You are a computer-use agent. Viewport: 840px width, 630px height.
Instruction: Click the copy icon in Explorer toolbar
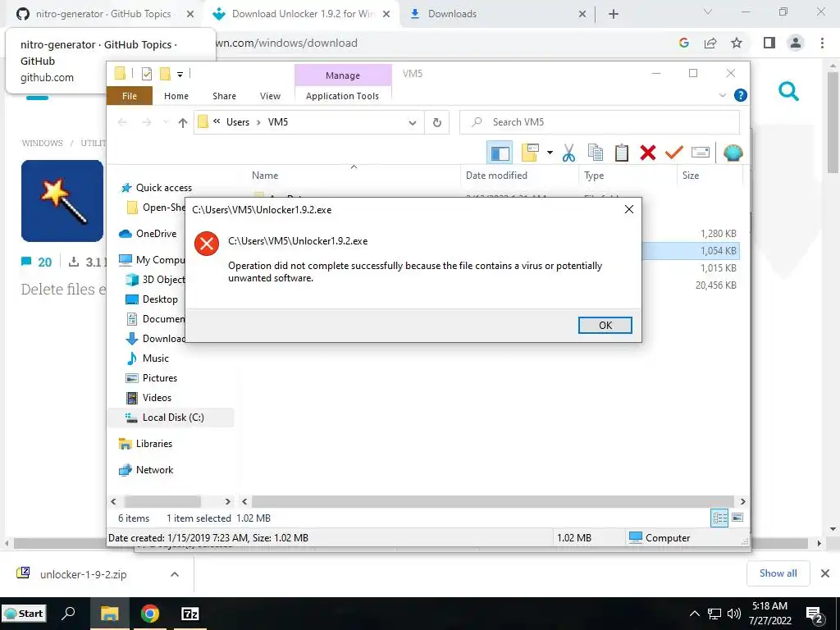point(596,153)
